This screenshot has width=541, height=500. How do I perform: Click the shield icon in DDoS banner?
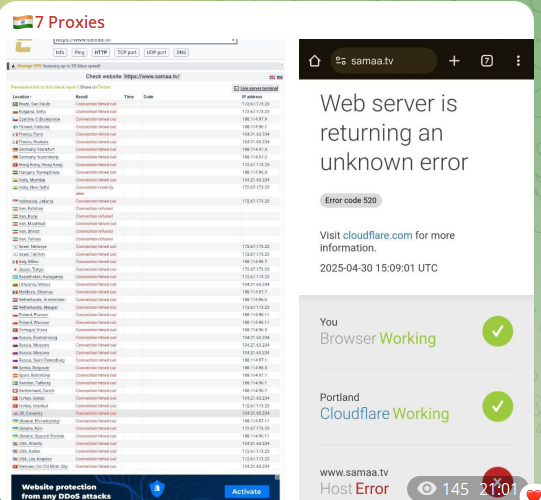(157, 488)
